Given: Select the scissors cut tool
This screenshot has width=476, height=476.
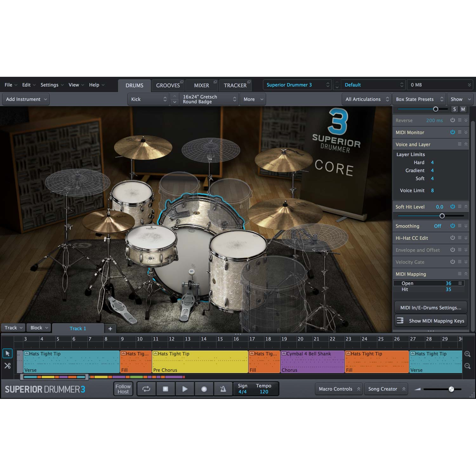Looking at the screenshot, I should [7, 366].
